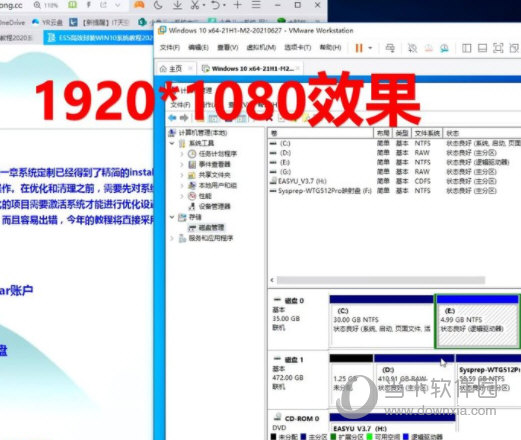Screen dimensions: 521x440
Task: Open the 文件(F) menu in Computer Management
Action: [x=181, y=105]
